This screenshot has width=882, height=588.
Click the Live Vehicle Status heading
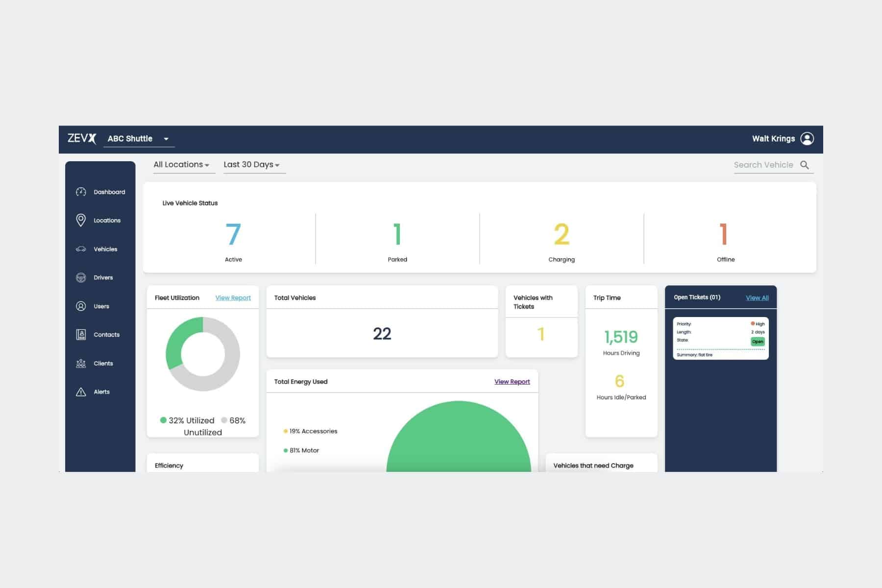point(190,203)
